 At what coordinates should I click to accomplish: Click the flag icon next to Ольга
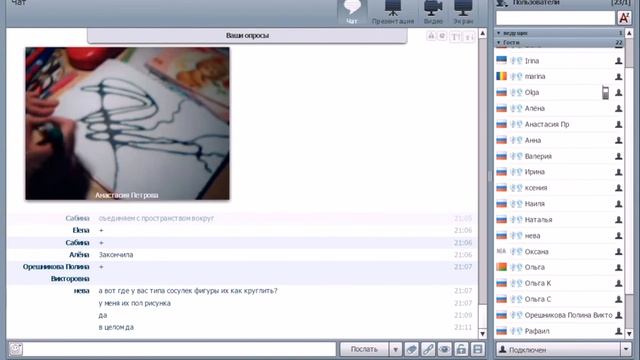coord(501,267)
